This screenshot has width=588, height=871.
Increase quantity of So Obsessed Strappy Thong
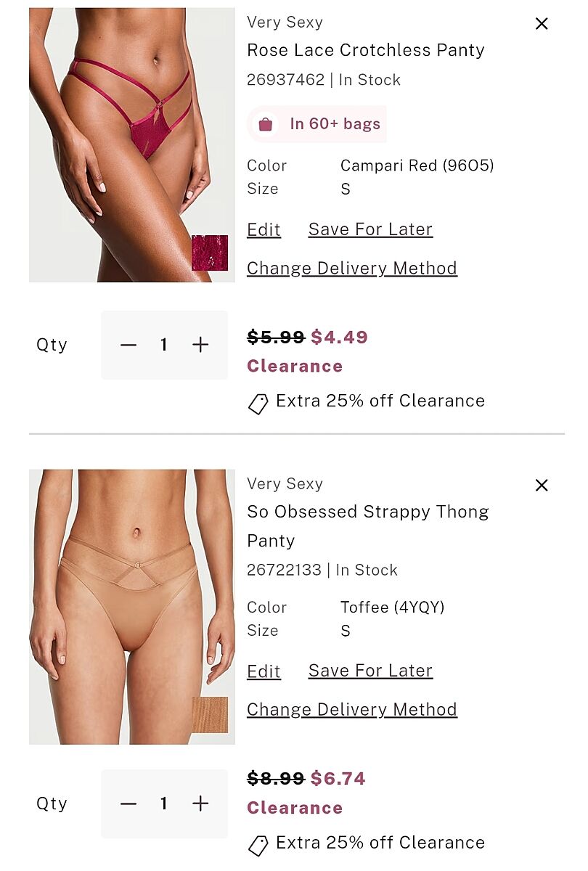(x=200, y=803)
